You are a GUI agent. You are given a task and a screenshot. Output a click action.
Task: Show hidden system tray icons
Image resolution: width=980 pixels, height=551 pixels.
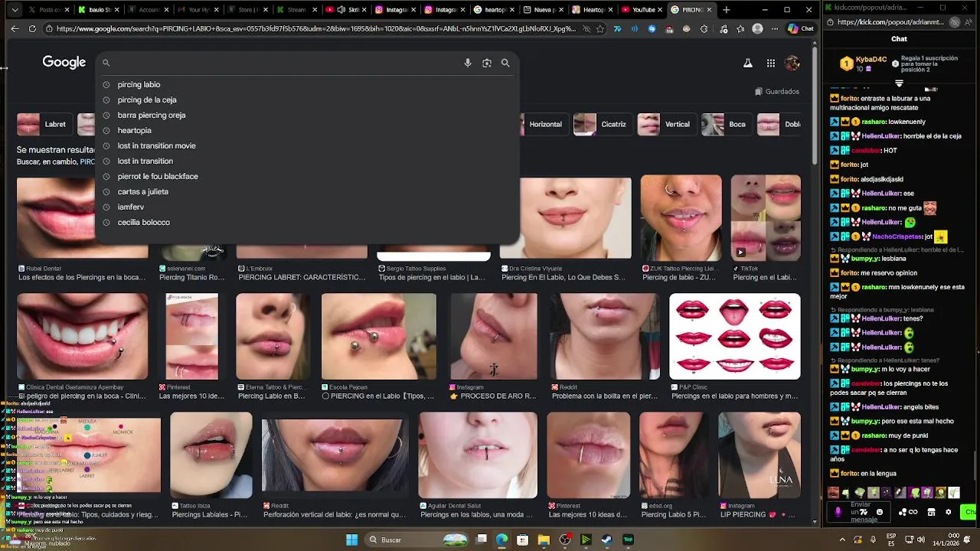point(842,540)
